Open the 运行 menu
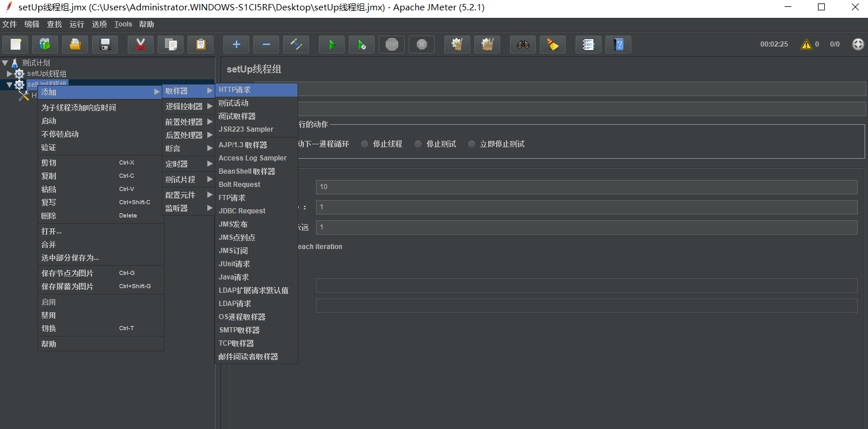 pos(77,24)
